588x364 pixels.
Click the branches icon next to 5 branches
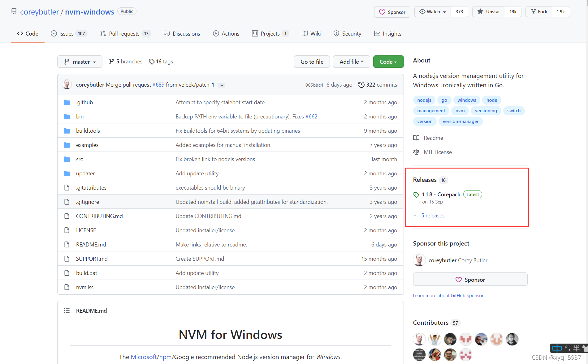click(x=112, y=62)
